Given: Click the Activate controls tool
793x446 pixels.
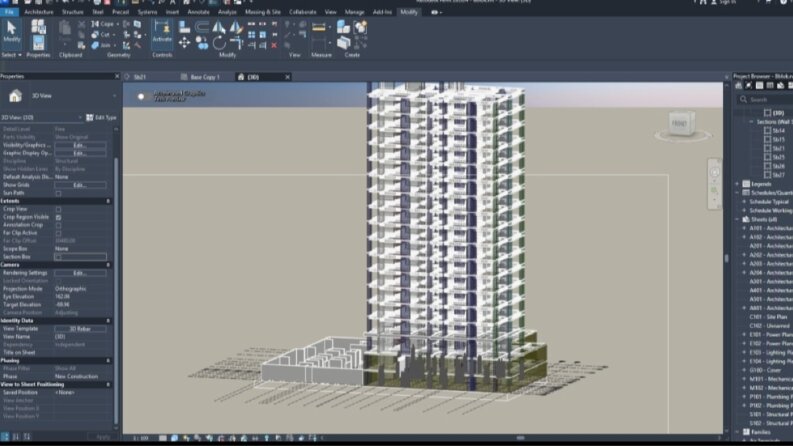Looking at the screenshot, I should pos(162,32).
